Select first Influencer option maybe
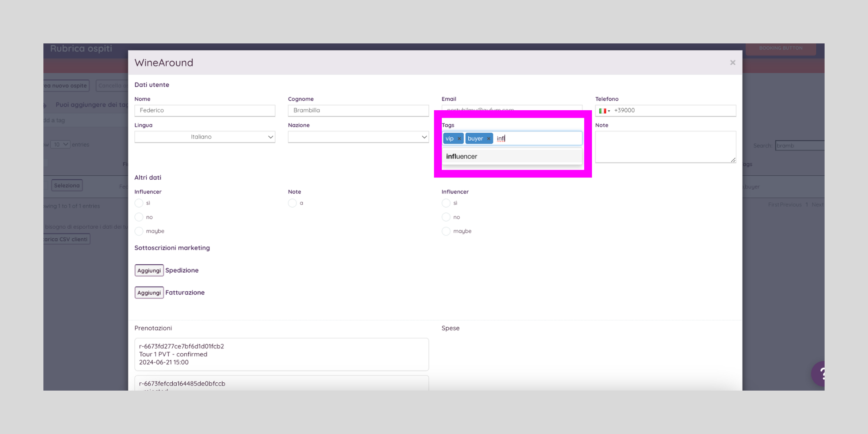 click(x=139, y=231)
